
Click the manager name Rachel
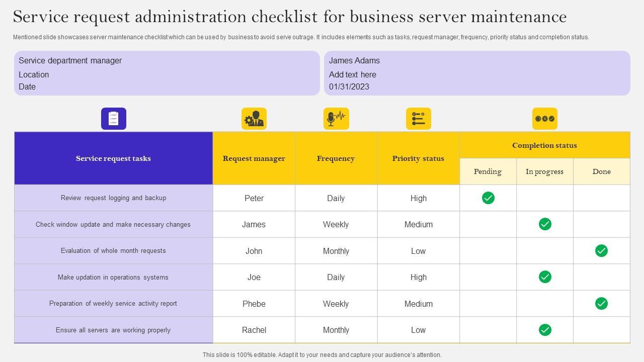tap(254, 330)
